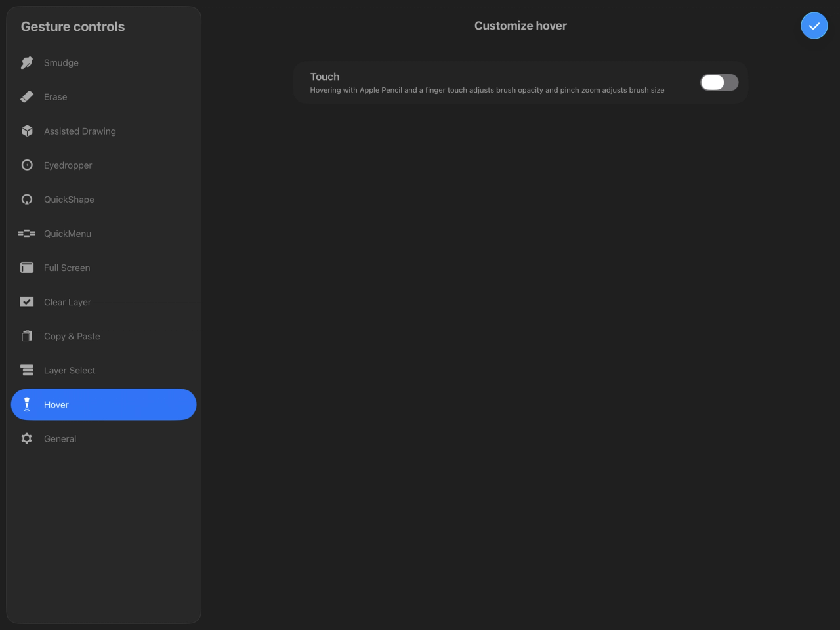Go to QuickMenu settings
This screenshot has width=840, height=630.
pyautogui.click(x=104, y=234)
